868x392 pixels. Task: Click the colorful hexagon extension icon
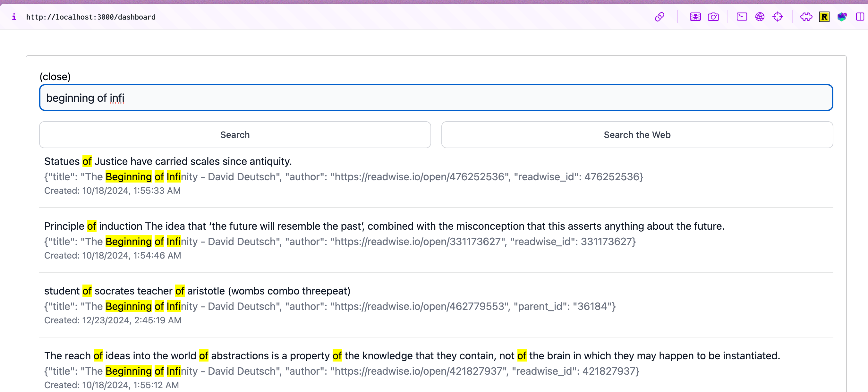842,16
